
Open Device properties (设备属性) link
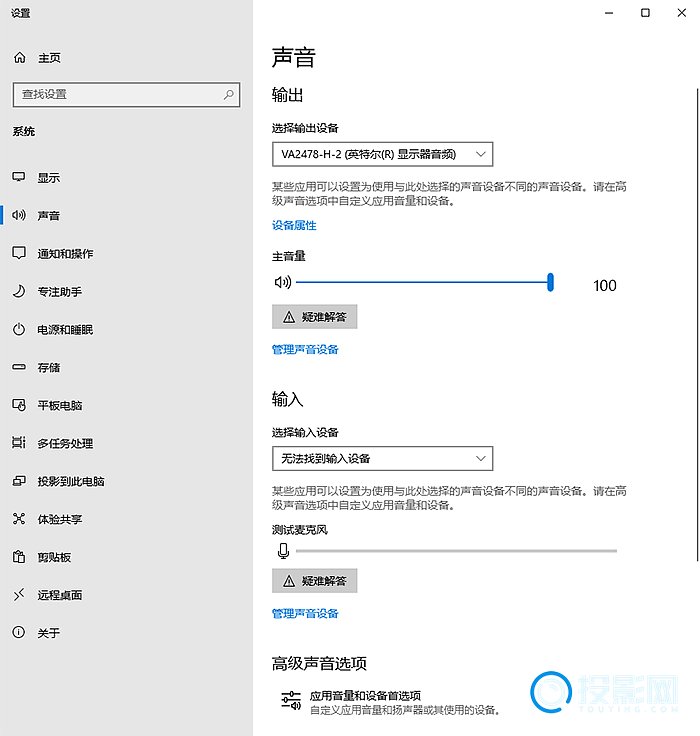click(294, 226)
